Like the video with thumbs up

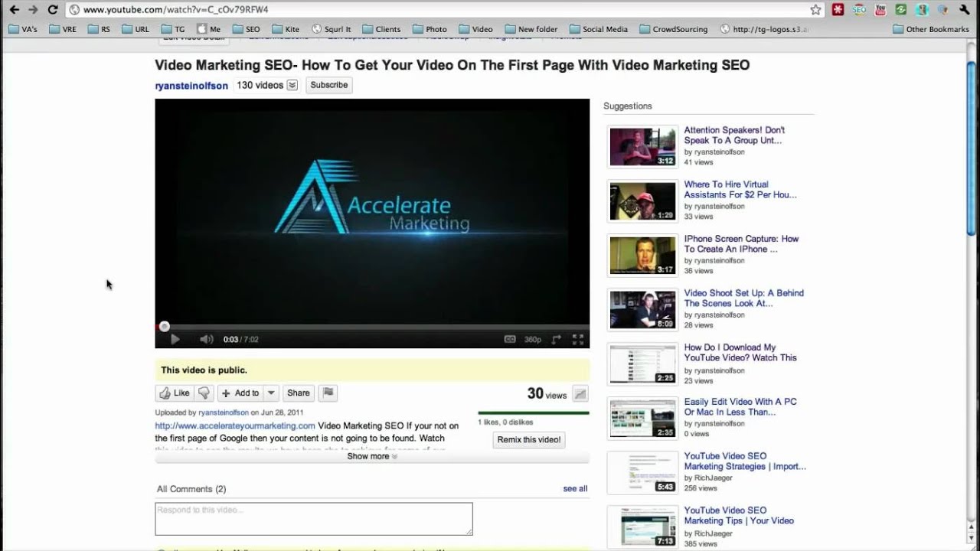175,393
